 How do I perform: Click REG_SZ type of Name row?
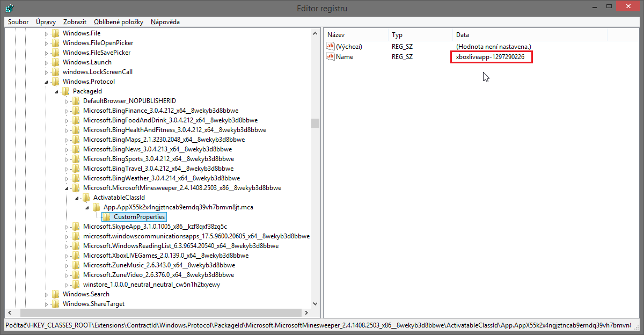[x=403, y=56]
